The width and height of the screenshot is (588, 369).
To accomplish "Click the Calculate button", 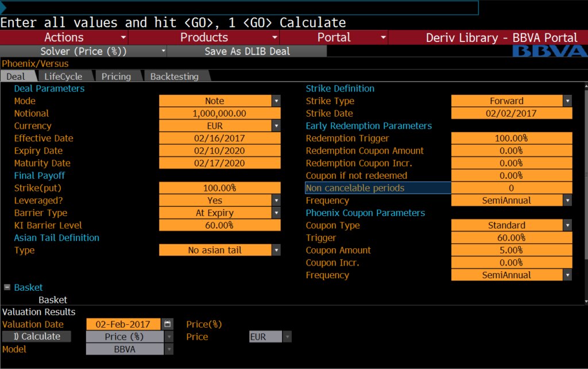I will coord(37,336).
